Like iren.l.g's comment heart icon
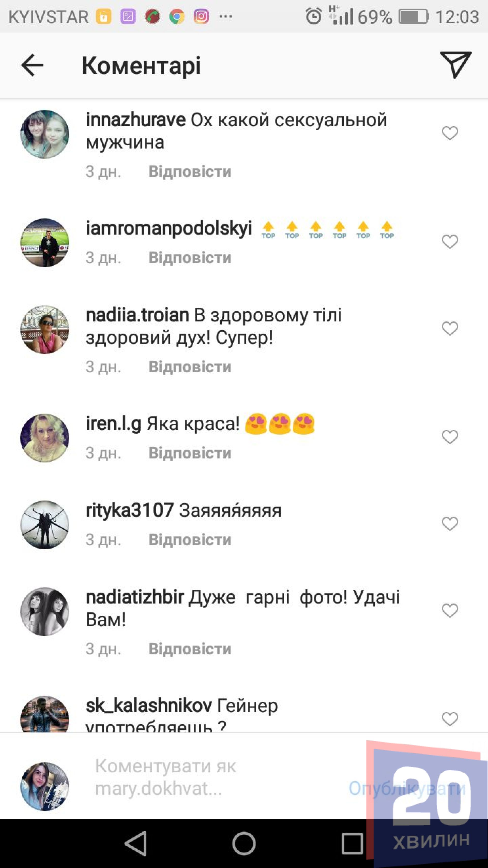The image size is (488, 868). (x=450, y=437)
